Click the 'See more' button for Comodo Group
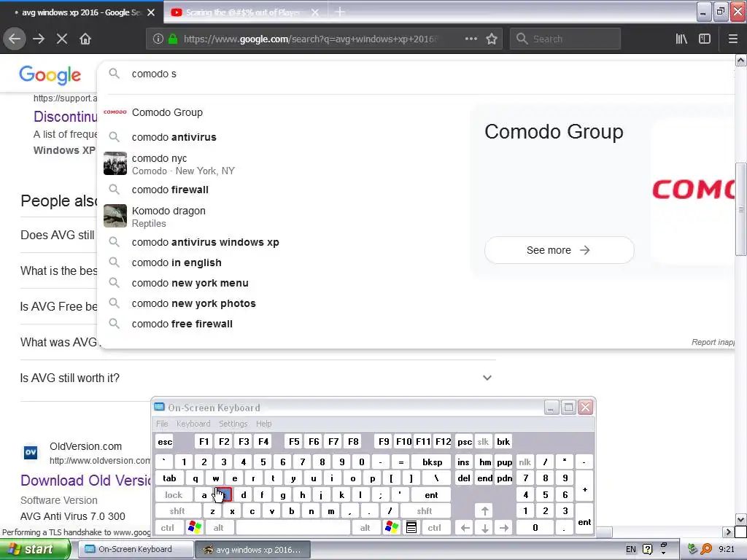 point(560,250)
